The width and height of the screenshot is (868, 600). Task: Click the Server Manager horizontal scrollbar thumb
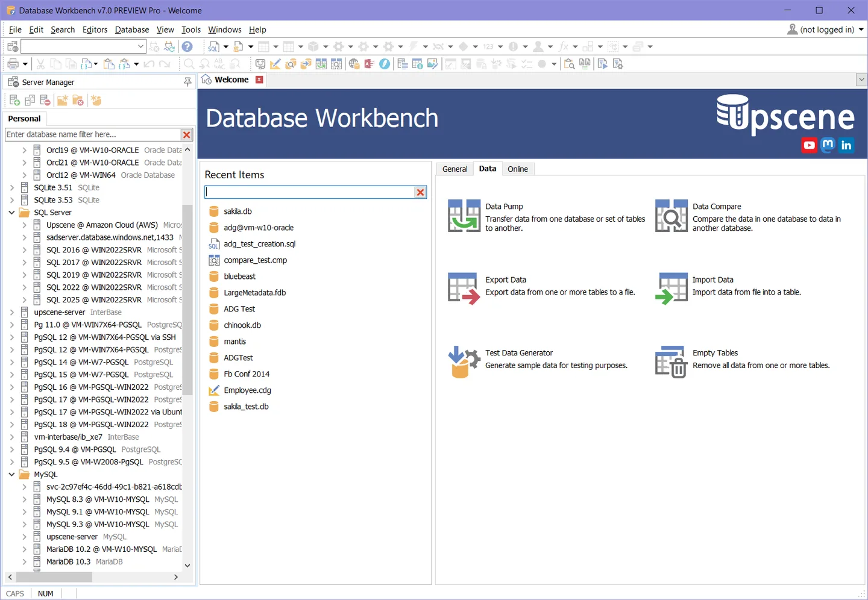click(54, 577)
